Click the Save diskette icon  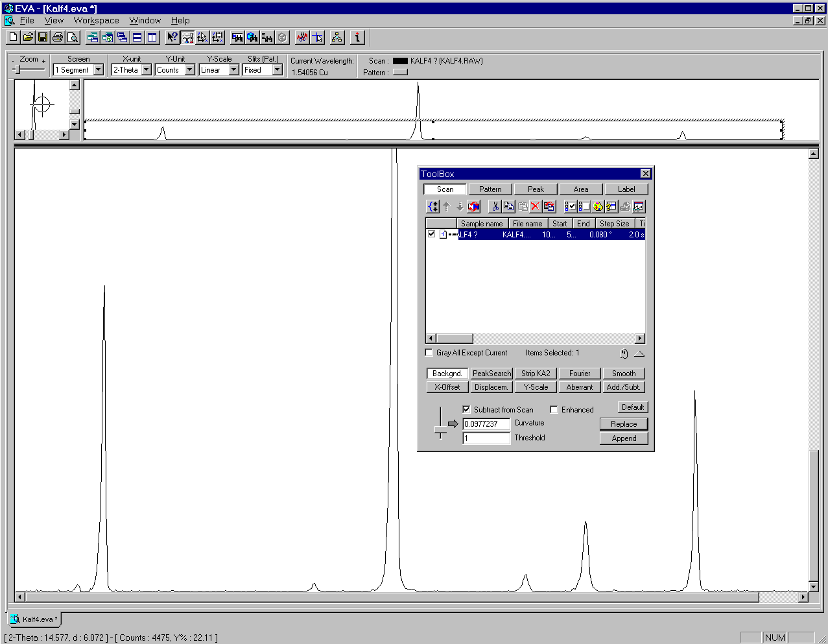43,38
